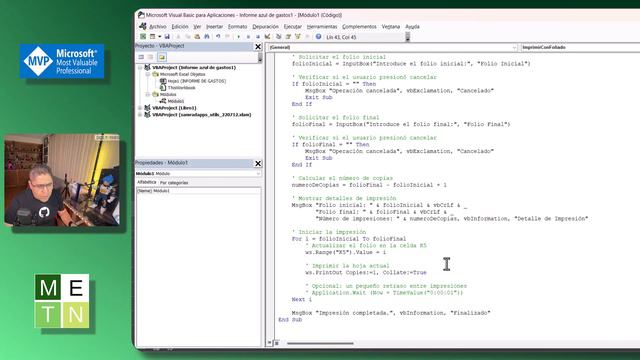Close the Proyecto - VBAProject panel
The height and width of the screenshot is (360, 640).
coord(258,47)
